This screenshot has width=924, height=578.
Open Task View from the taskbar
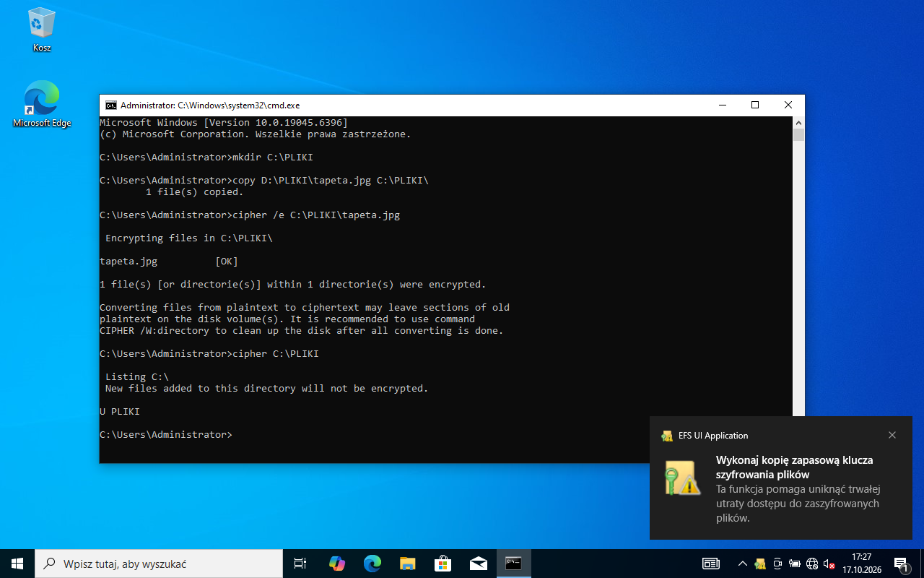pyautogui.click(x=300, y=564)
